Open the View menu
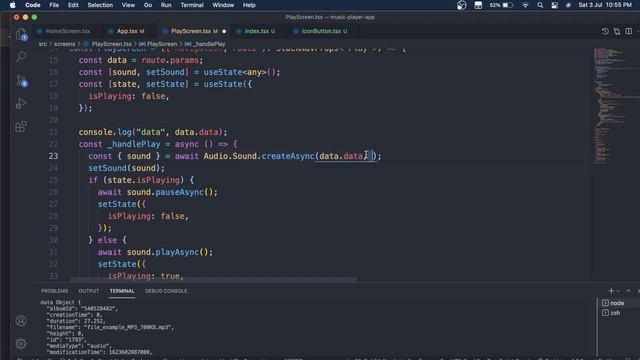The width and height of the screenshot is (640, 360). 128,5
